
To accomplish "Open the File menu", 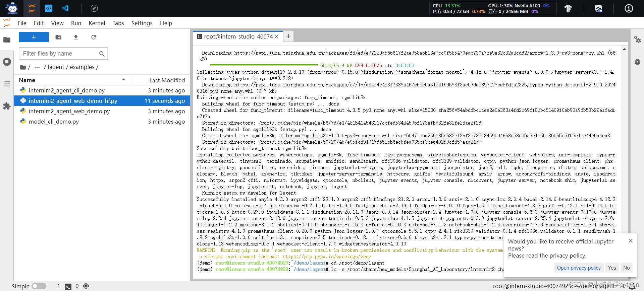I will 22,23.
